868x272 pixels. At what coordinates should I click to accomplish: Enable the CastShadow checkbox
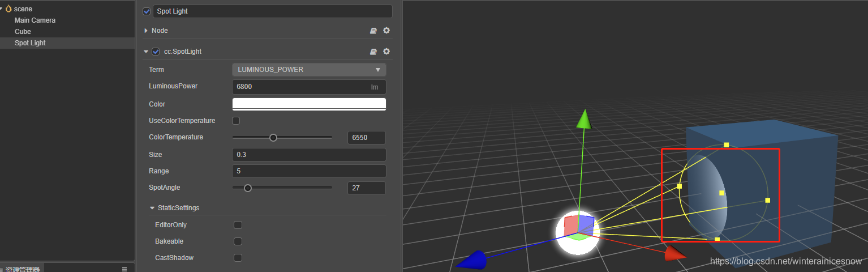tap(238, 258)
